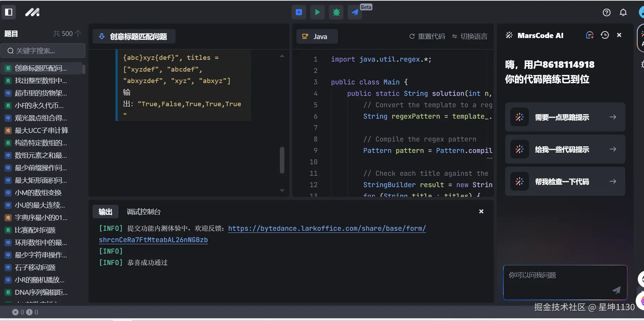Click code line 9 Pattern pattern
The height and width of the screenshot is (321, 644).
[x=428, y=150]
